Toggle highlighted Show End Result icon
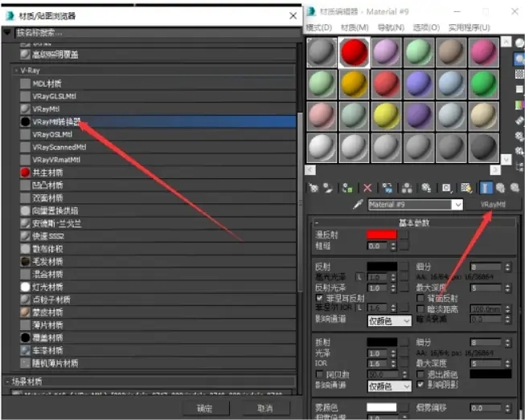 click(486, 188)
